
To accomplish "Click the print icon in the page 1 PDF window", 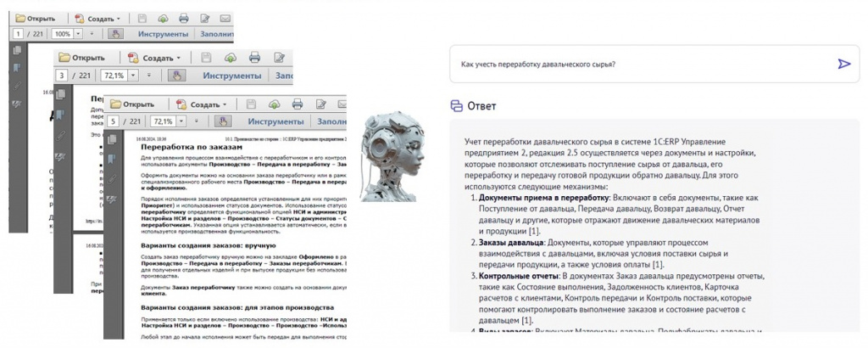I will click(184, 19).
